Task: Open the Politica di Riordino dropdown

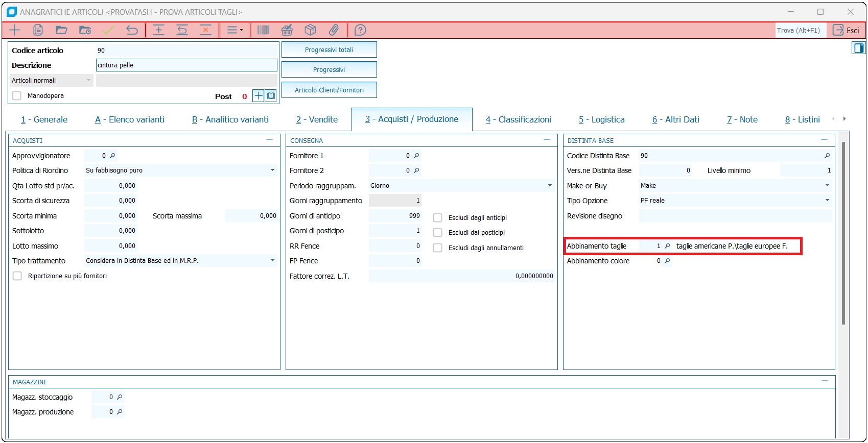Action: (x=272, y=170)
